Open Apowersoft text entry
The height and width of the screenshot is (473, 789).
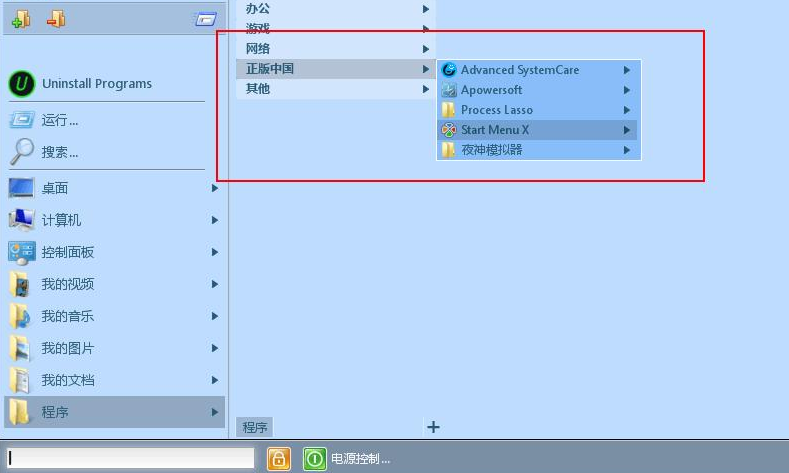[x=492, y=90]
